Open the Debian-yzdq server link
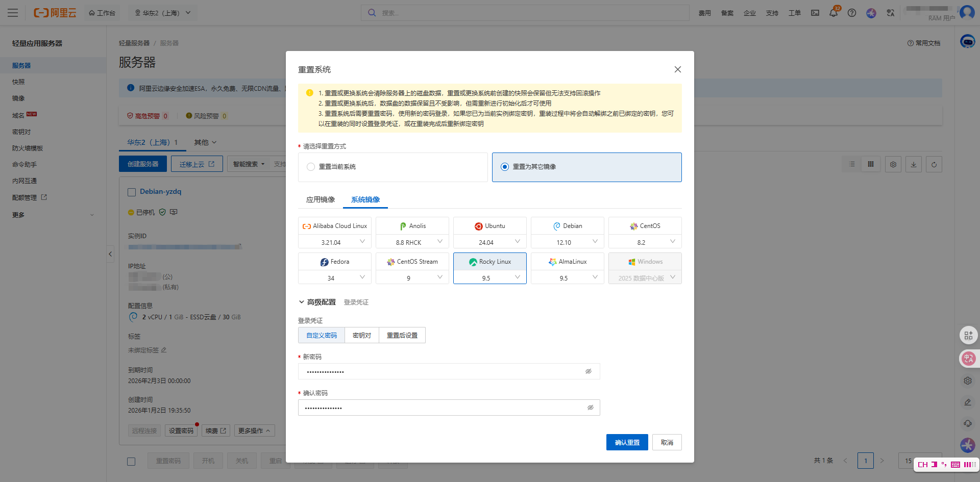980x482 pixels. (161, 191)
